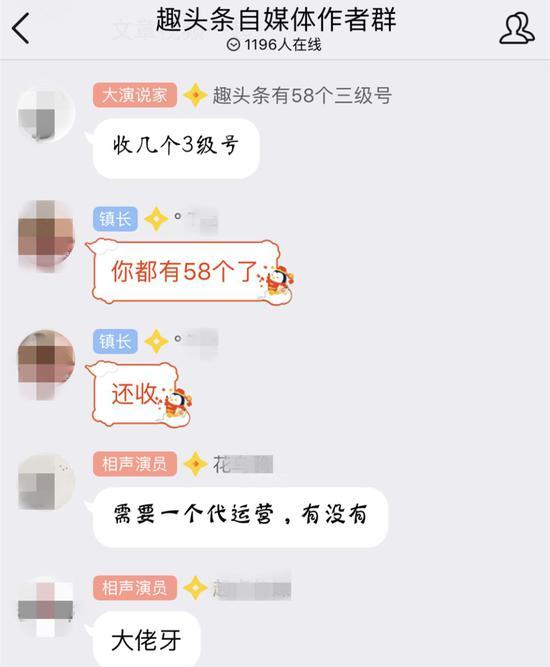Tap the group title 趣头条自媒体作者群
550x667 pixels.
tap(276, 20)
